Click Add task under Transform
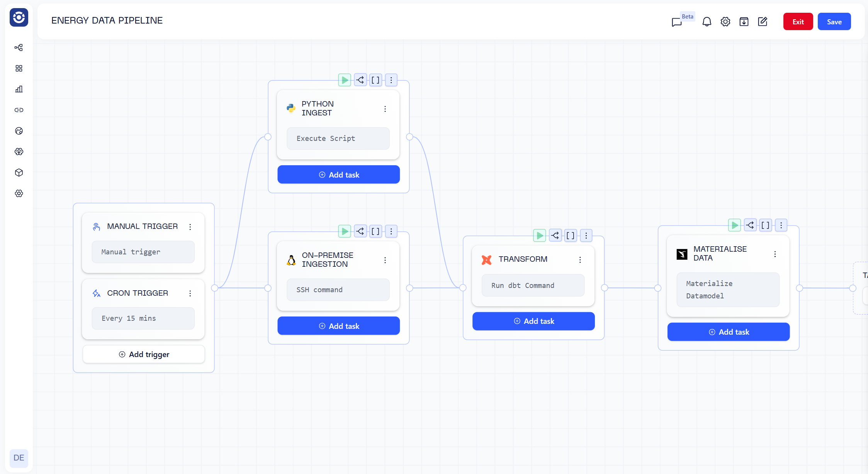Image resolution: width=868 pixels, height=474 pixels. point(533,321)
